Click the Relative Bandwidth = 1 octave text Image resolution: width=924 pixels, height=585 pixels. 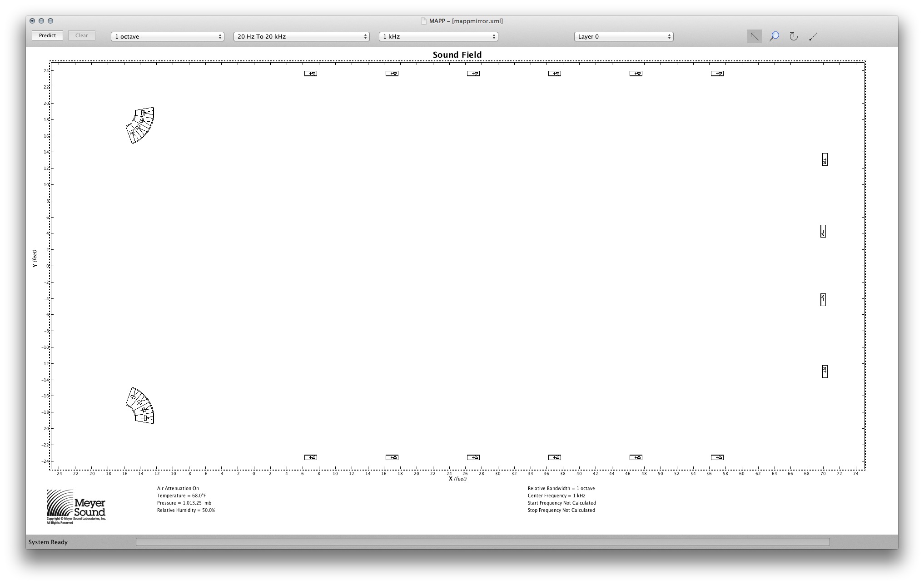pos(561,488)
